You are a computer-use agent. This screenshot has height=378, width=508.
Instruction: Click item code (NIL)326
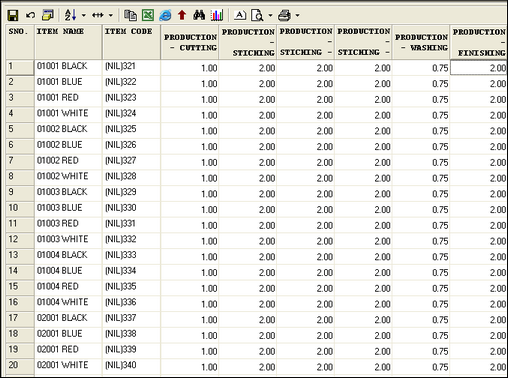(120, 145)
